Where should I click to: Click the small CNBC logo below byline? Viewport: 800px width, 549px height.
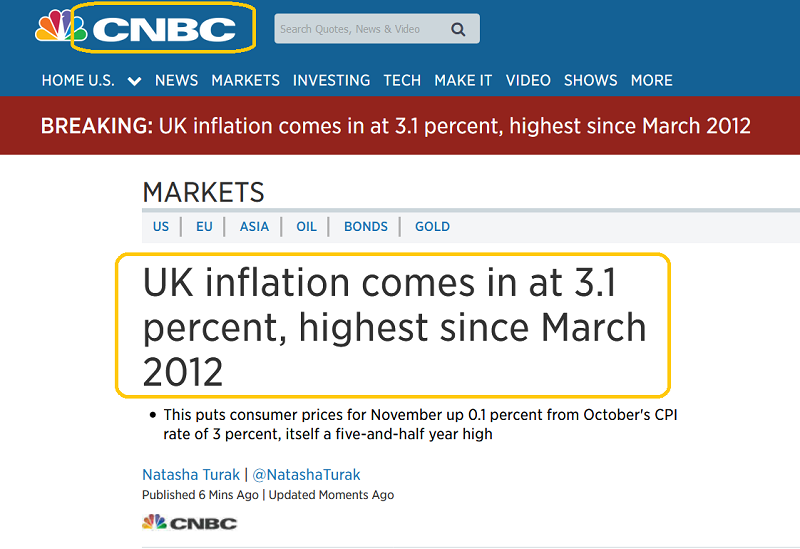click(189, 522)
